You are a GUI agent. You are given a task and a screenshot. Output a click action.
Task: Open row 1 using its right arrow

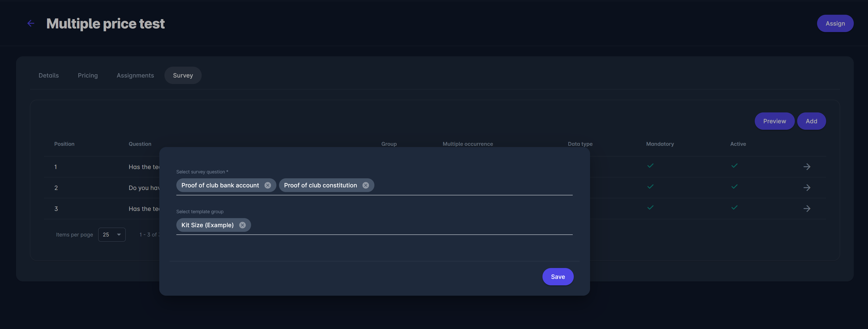coord(807,167)
